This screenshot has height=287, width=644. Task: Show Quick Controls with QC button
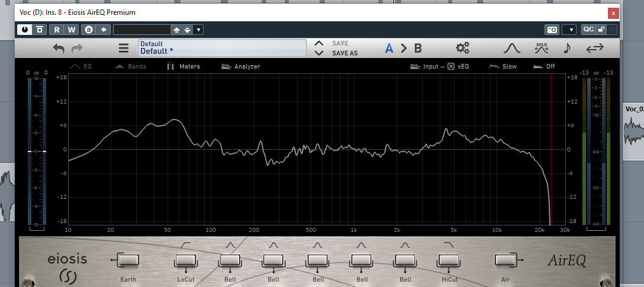coord(588,30)
